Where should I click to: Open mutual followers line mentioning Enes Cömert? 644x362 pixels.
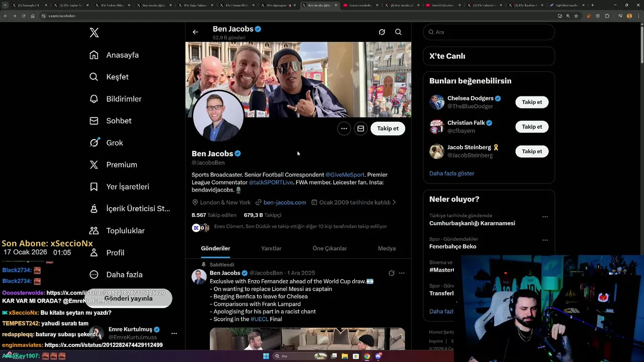point(300,226)
